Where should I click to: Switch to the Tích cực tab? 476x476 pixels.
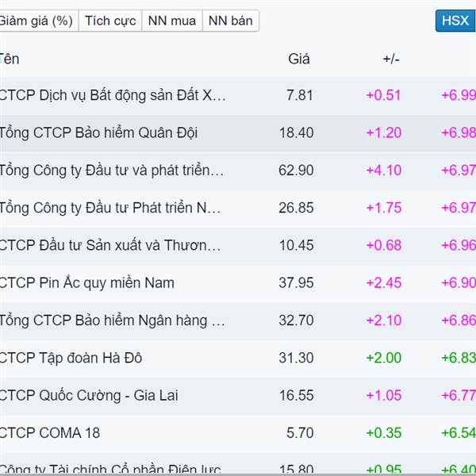pyautogui.click(x=110, y=21)
